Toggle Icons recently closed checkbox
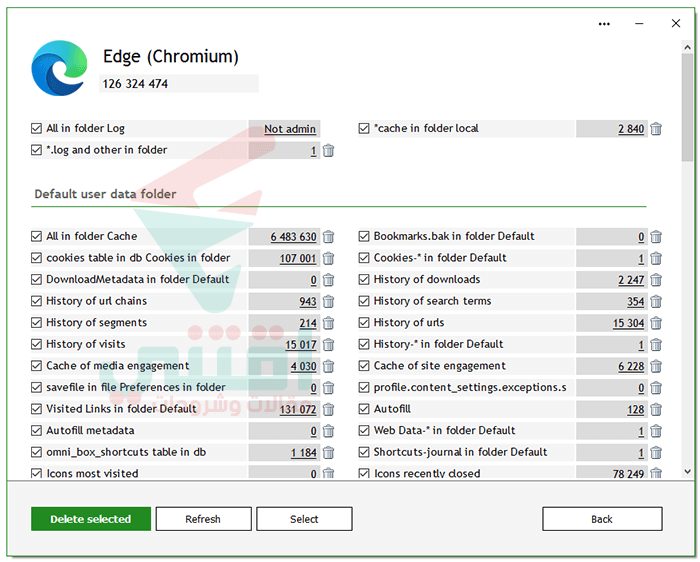Screen dimensions: 700x562 pyautogui.click(x=364, y=473)
